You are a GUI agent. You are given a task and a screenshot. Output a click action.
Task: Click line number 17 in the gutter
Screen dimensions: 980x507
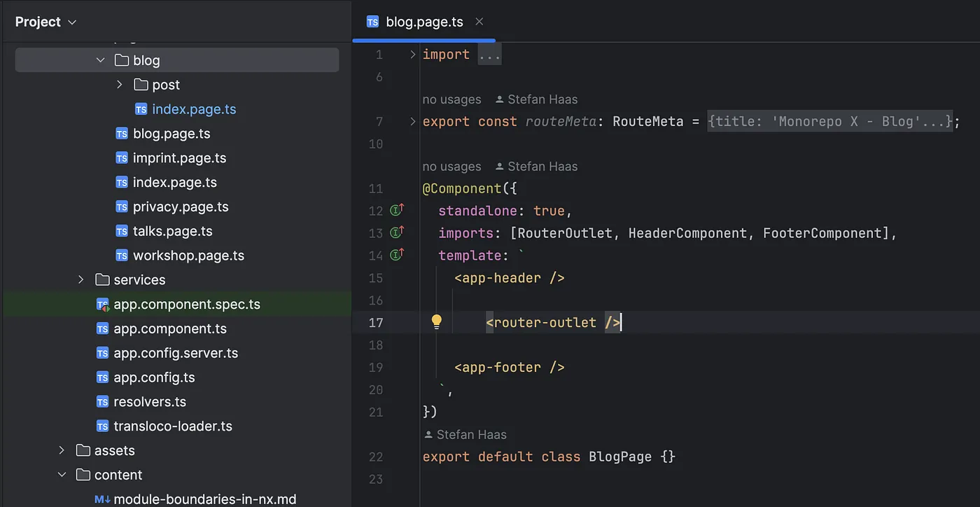click(x=376, y=323)
